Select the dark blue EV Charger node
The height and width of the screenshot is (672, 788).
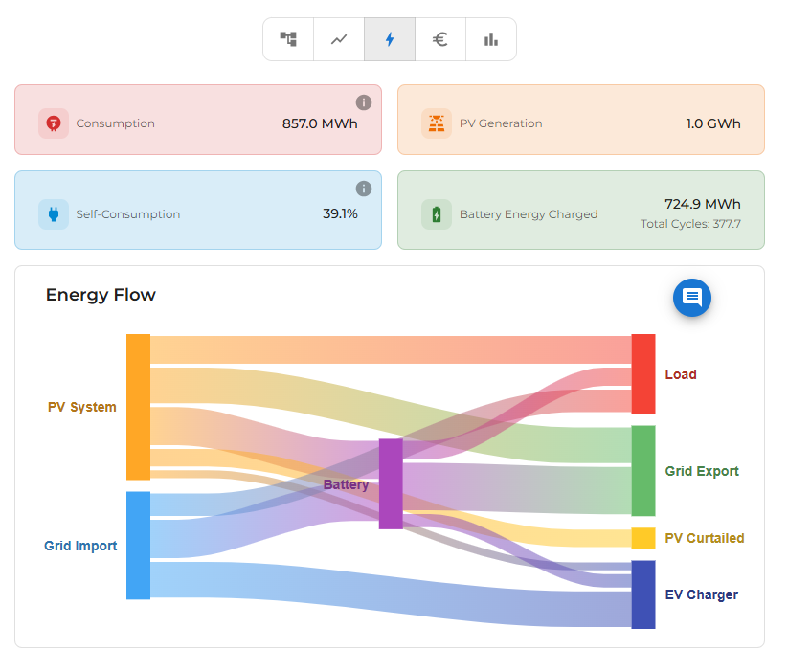click(643, 594)
